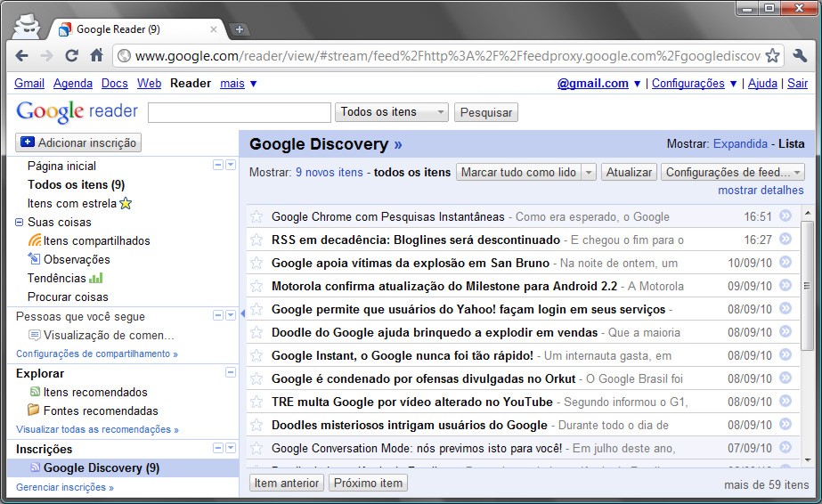Screen dimensions: 822x504
Task: Click the browser forward arrow
Action: click(46, 55)
